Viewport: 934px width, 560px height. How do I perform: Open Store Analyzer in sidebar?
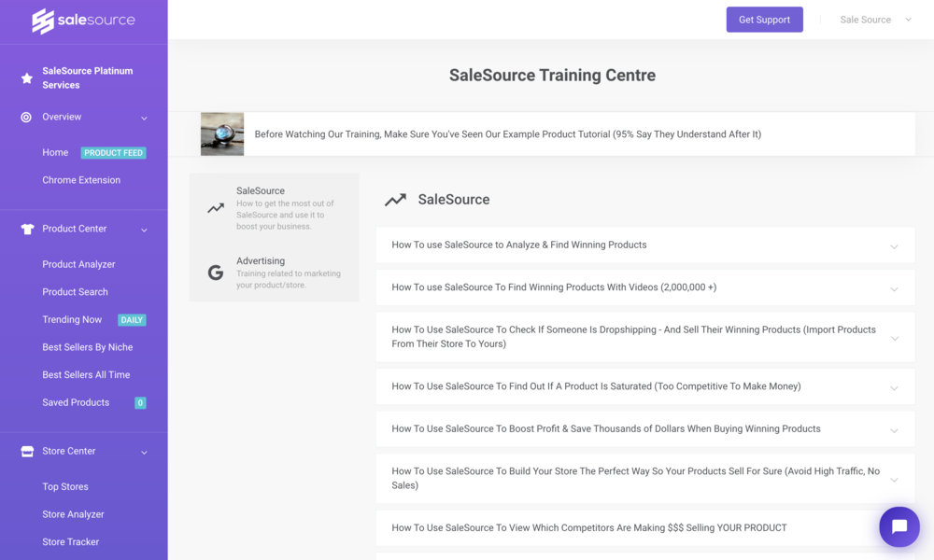click(73, 515)
